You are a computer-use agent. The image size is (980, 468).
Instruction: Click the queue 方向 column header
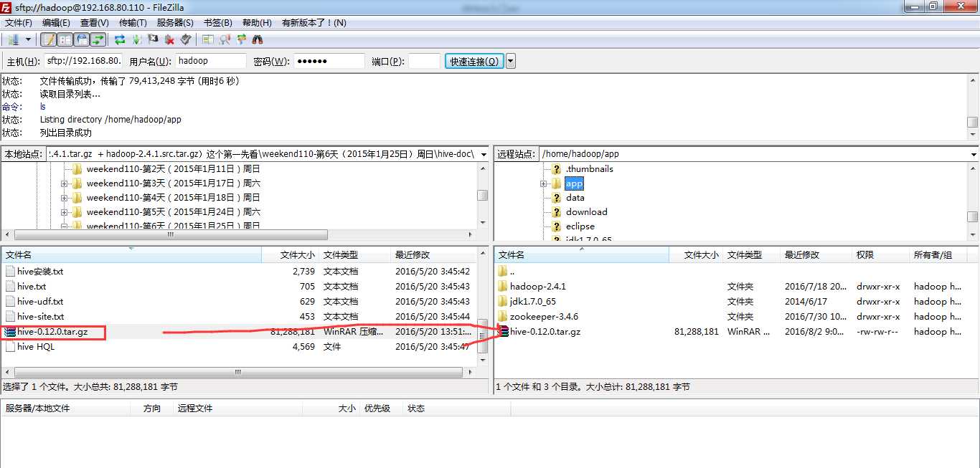tap(152, 408)
